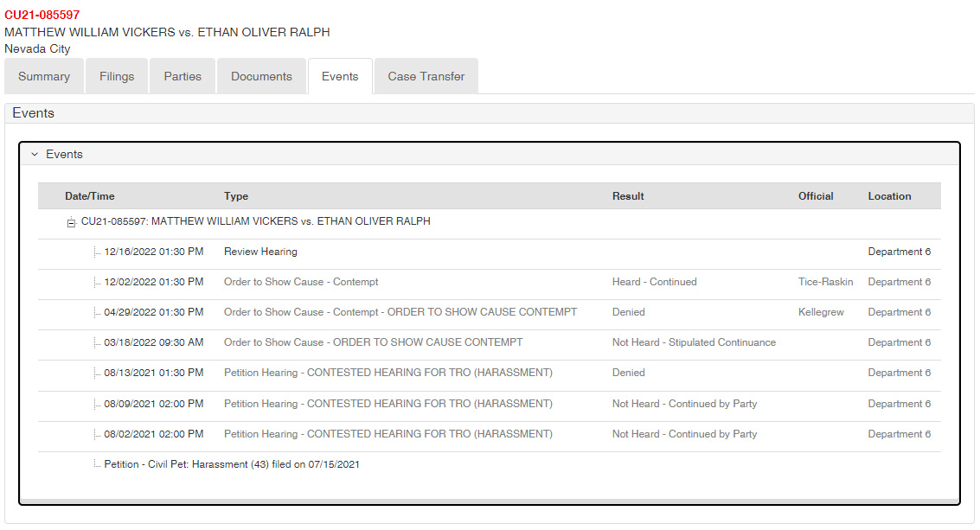Click the Nevada City location text
The image size is (980, 530).
(37, 48)
